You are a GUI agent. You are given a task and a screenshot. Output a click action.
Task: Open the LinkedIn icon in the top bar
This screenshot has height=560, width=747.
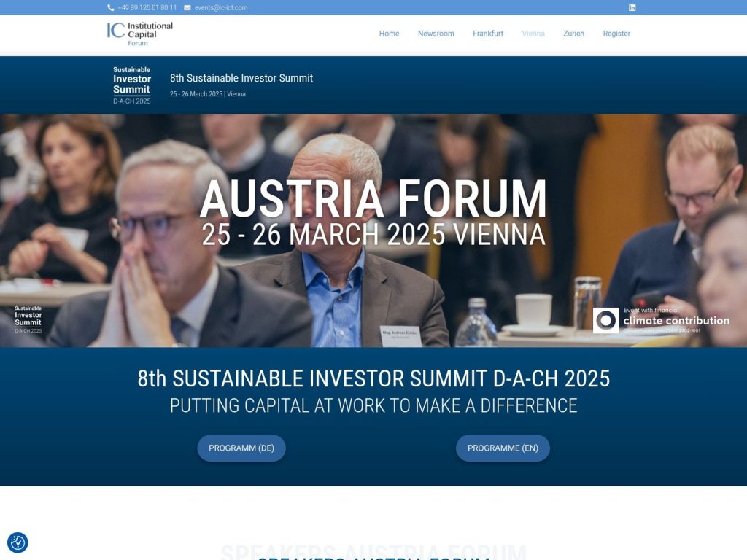(x=632, y=7)
